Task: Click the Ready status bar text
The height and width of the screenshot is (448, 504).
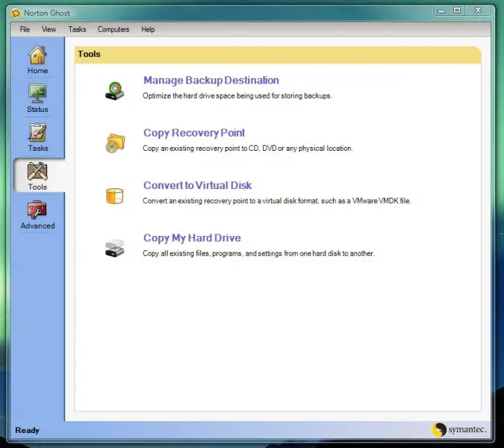Action: click(x=28, y=430)
